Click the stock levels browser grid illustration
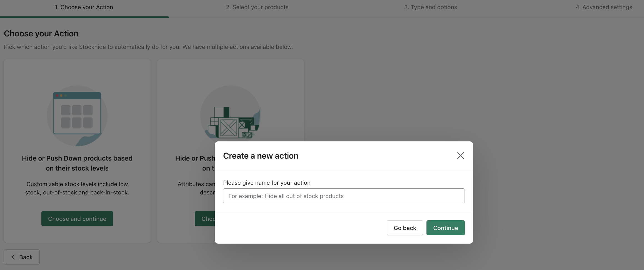This screenshot has width=644, height=270. tap(77, 116)
